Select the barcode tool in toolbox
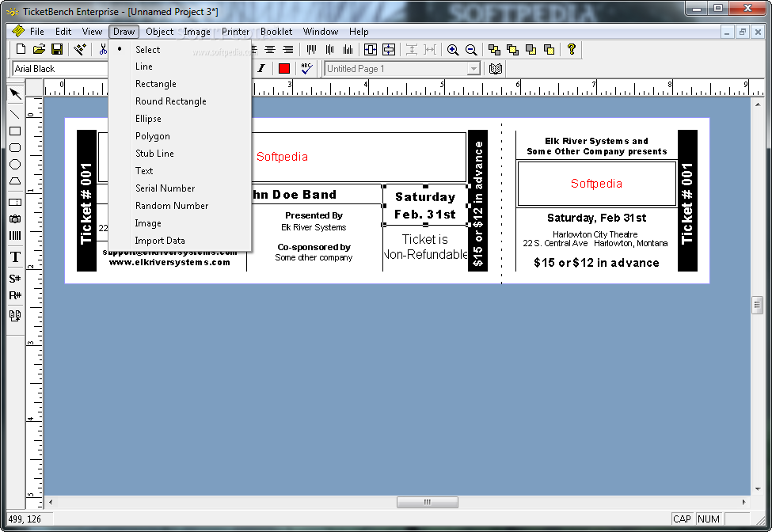Viewport: 772px width, 532px height. click(x=15, y=235)
